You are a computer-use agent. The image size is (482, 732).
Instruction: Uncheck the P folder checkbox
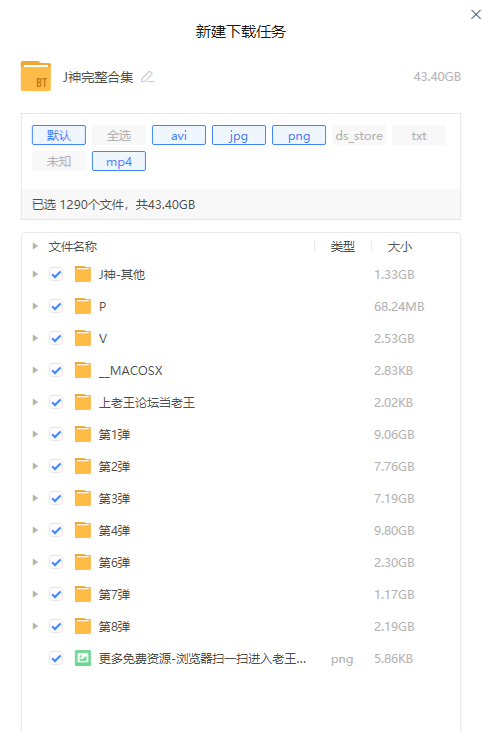click(56, 306)
